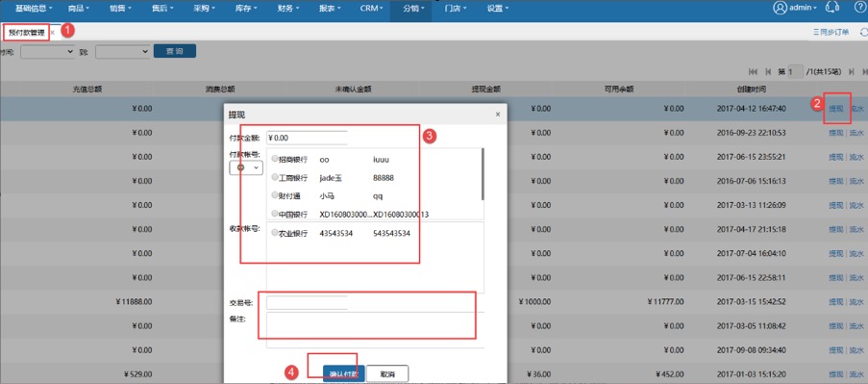
Task: Open the 报表 menu
Action: pos(330,9)
